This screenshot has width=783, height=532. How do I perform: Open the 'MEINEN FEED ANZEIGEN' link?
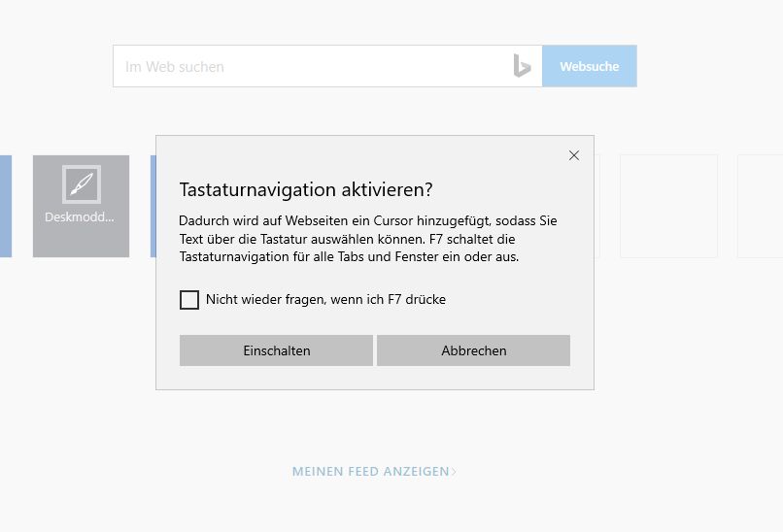(x=374, y=471)
